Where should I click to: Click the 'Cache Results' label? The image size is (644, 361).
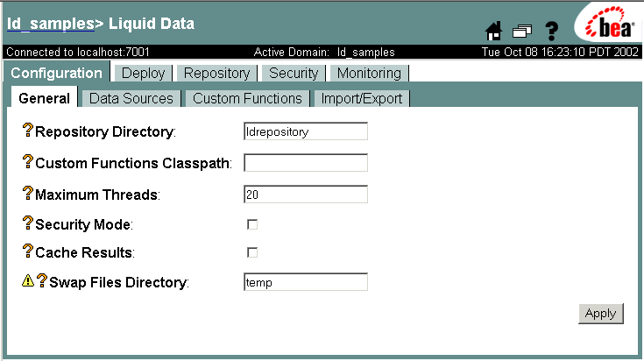(x=85, y=252)
